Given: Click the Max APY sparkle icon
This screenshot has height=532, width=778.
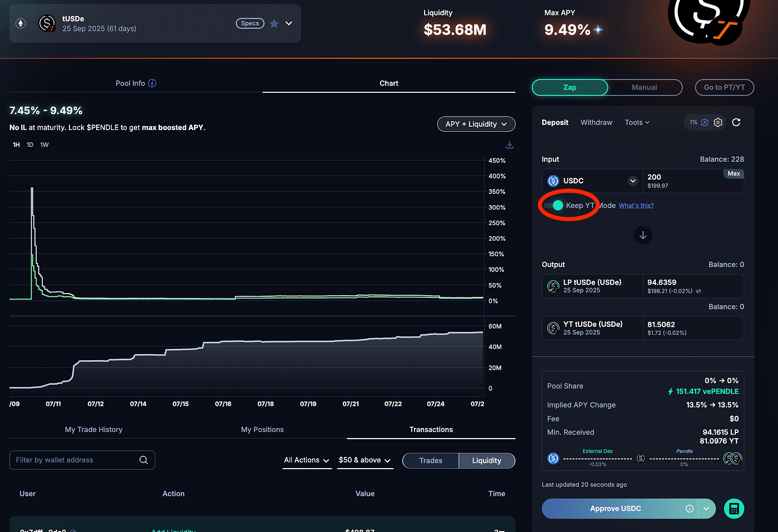Looking at the screenshot, I should (x=598, y=29).
